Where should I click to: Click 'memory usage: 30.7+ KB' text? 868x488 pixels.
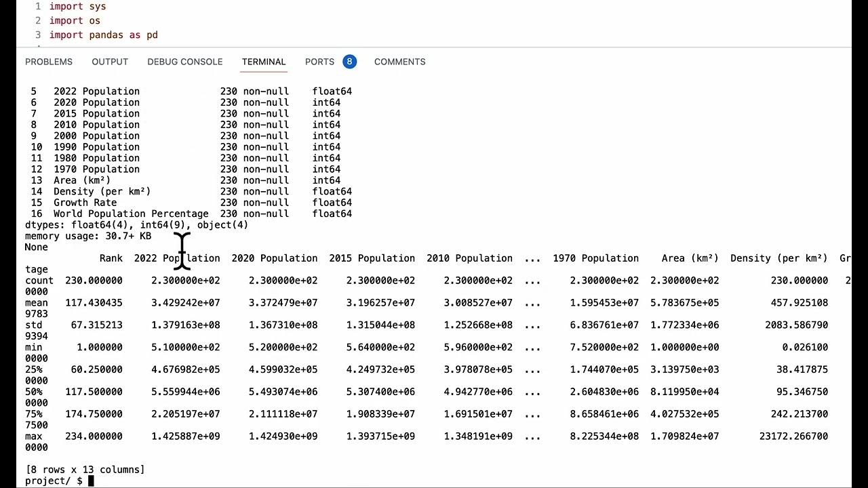(88, 236)
